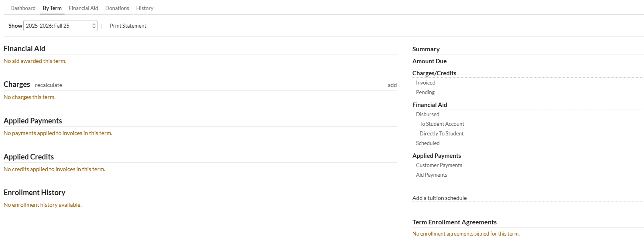Click the Customer Payments summary row
This screenshot has width=644, height=250.
coord(439,165)
